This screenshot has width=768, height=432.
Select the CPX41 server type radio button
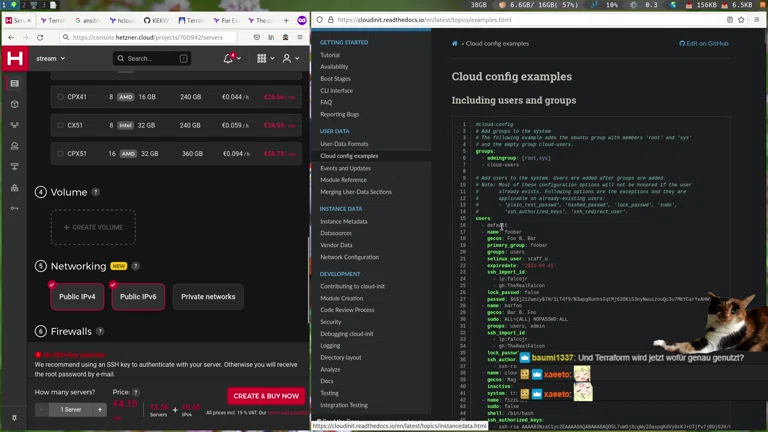coord(60,97)
